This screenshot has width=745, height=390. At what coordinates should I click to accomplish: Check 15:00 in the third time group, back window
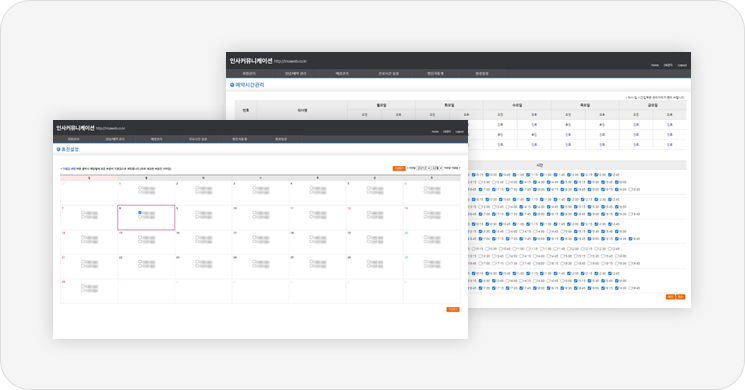(x=563, y=231)
